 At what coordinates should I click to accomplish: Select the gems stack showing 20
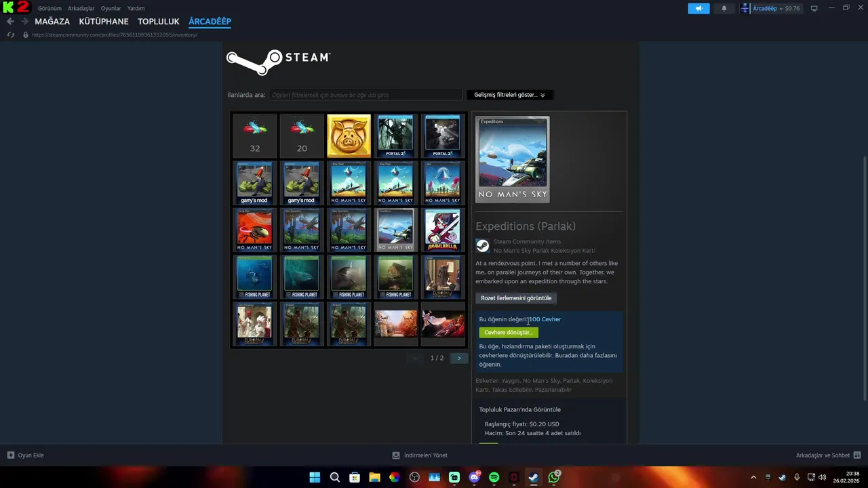coord(302,136)
